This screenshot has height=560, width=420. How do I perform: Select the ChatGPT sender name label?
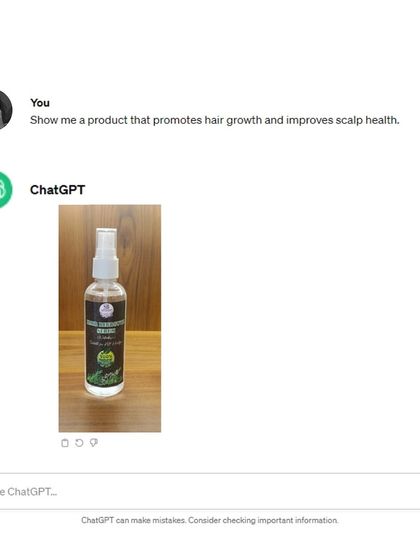coord(58,190)
